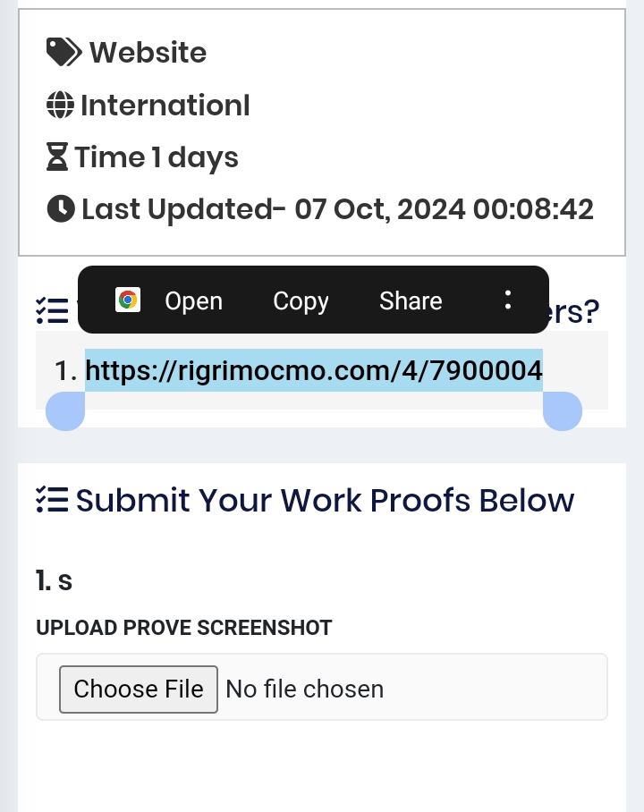Click the globe icon beside Internationl
This screenshot has height=812, width=644.
60,106
